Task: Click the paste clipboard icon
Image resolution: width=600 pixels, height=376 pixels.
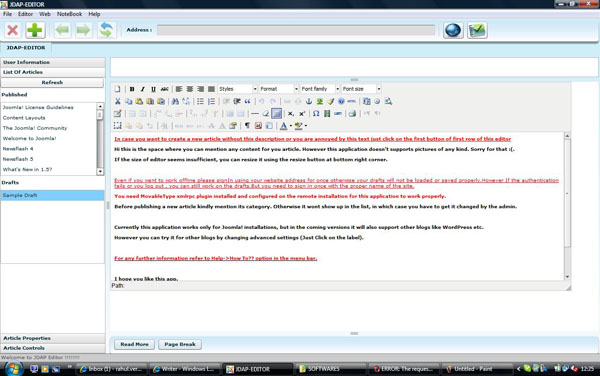Action: pos(139,101)
